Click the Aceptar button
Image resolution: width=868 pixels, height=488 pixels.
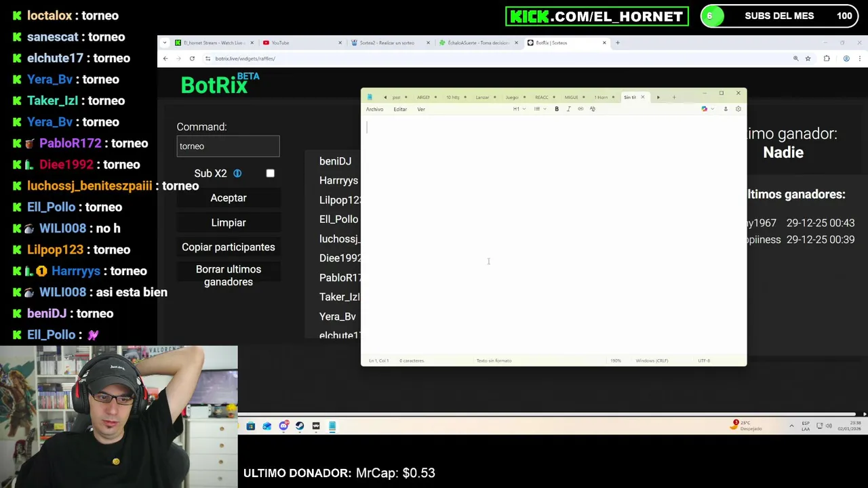point(229,198)
